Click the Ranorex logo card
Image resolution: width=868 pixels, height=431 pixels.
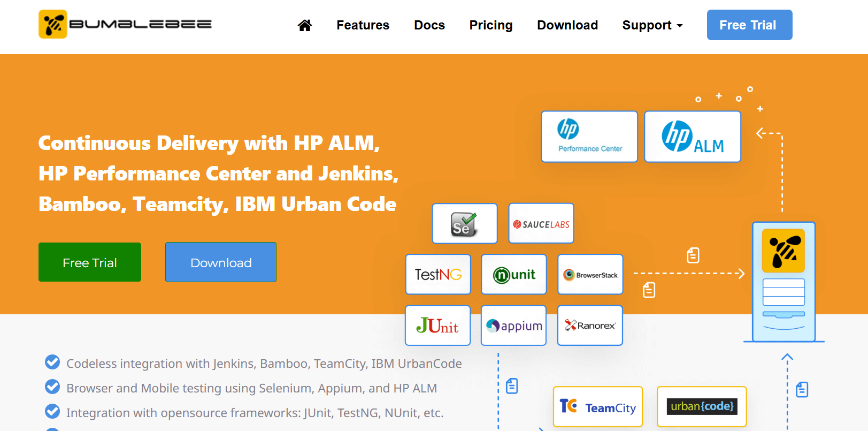click(x=590, y=326)
